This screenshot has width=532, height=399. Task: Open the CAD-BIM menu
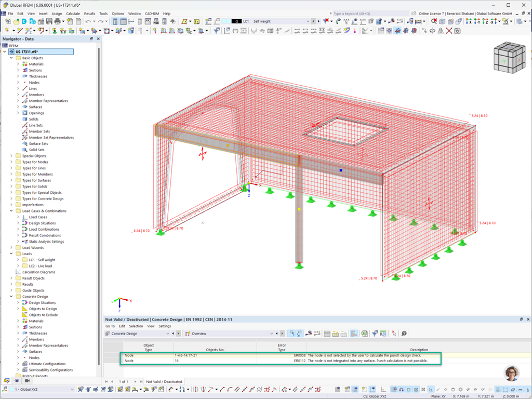tap(152, 14)
